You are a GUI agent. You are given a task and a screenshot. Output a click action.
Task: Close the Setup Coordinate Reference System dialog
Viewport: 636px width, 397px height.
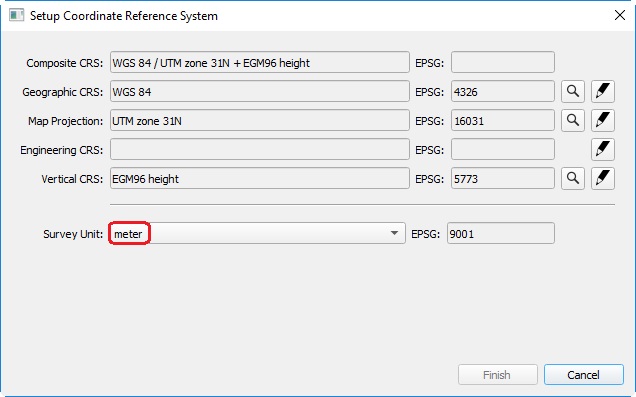(619, 15)
